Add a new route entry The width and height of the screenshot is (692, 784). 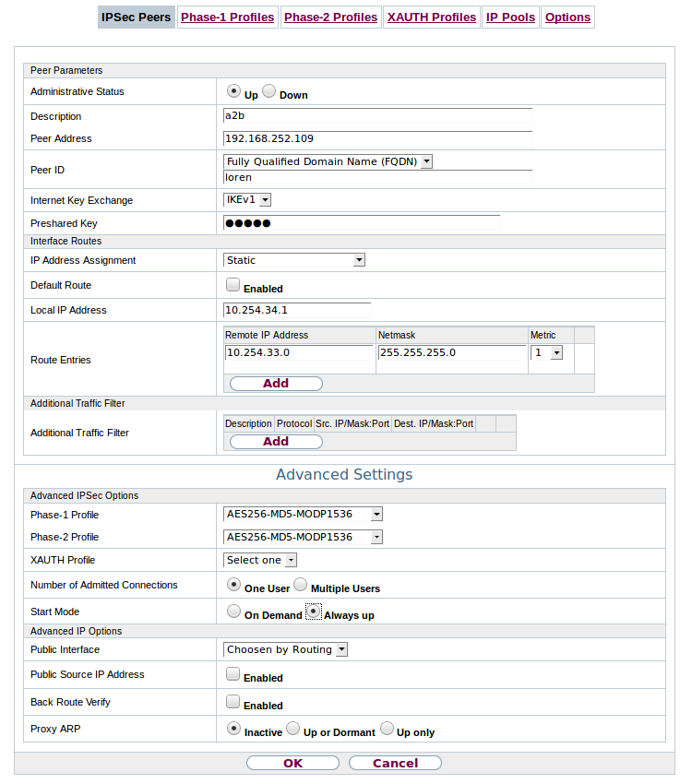pos(275,383)
